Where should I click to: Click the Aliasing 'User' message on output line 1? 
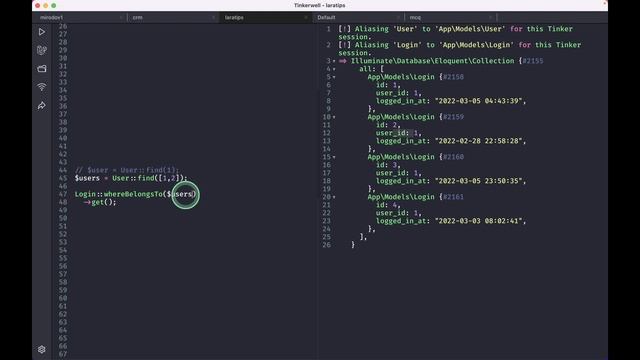(x=456, y=33)
